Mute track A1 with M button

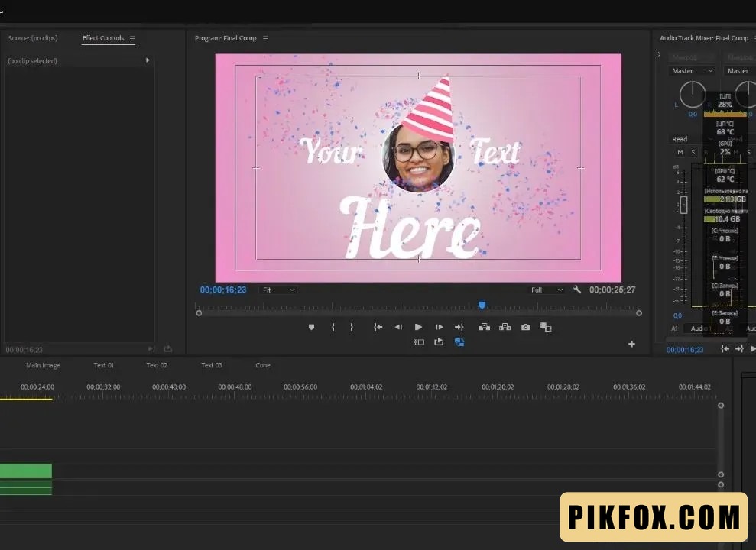(x=680, y=152)
